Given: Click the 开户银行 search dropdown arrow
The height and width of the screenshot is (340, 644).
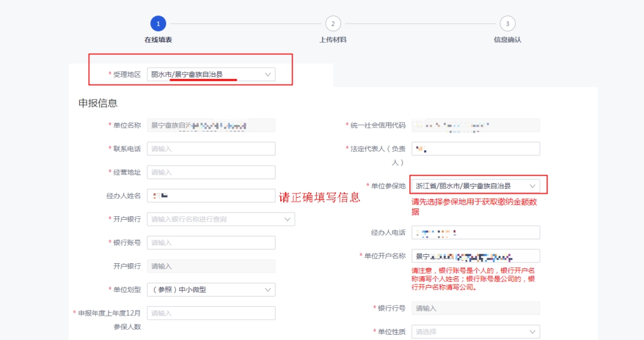Looking at the screenshot, I should click(x=287, y=219).
